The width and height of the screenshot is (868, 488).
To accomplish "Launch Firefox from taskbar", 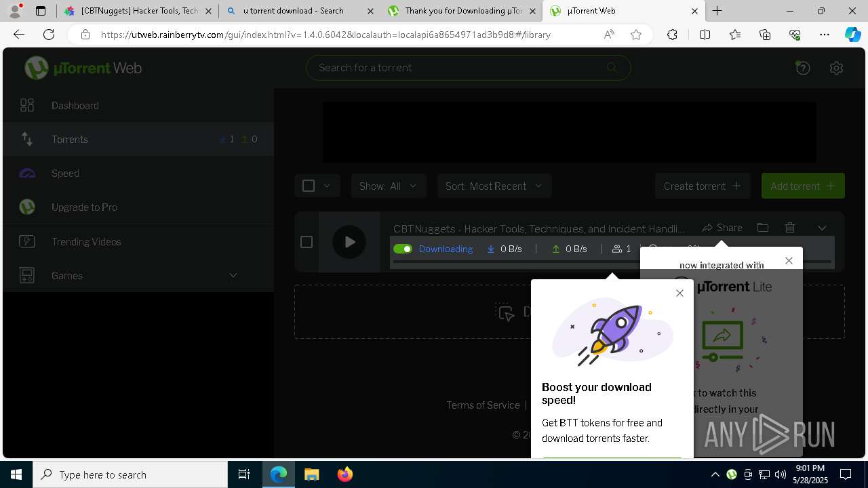I will point(344,474).
